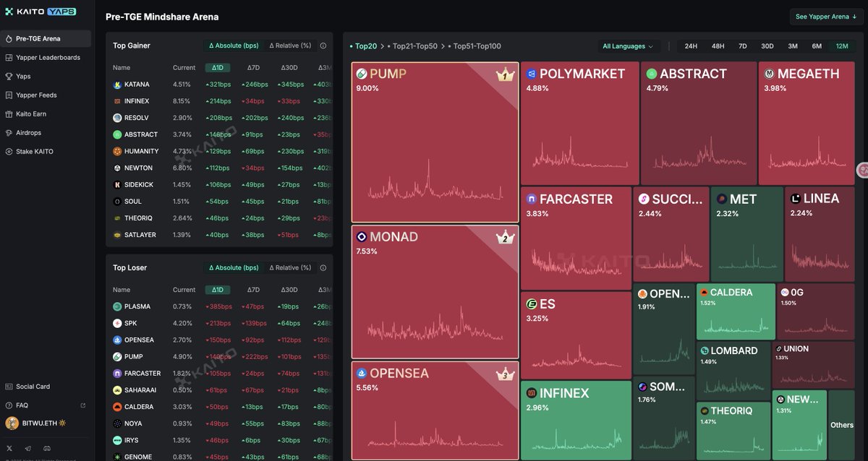The width and height of the screenshot is (868, 461).
Task: Open the MET treemap tile
Action: (747, 234)
